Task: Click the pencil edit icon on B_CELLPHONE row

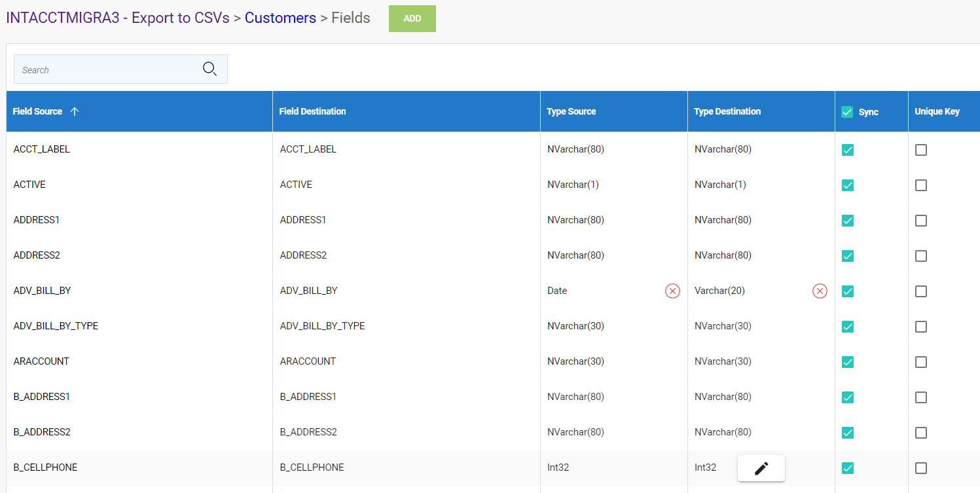Action: (761, 468)
